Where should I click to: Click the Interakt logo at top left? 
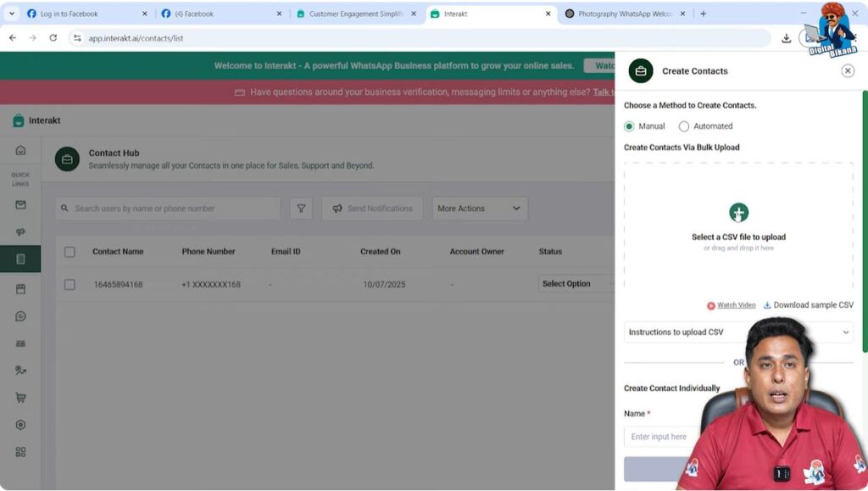click(36, 120)
